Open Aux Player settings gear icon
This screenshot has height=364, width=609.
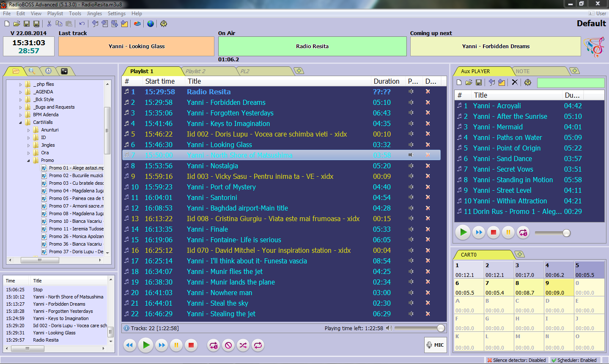pyautogui.click(x=528, y=82)
